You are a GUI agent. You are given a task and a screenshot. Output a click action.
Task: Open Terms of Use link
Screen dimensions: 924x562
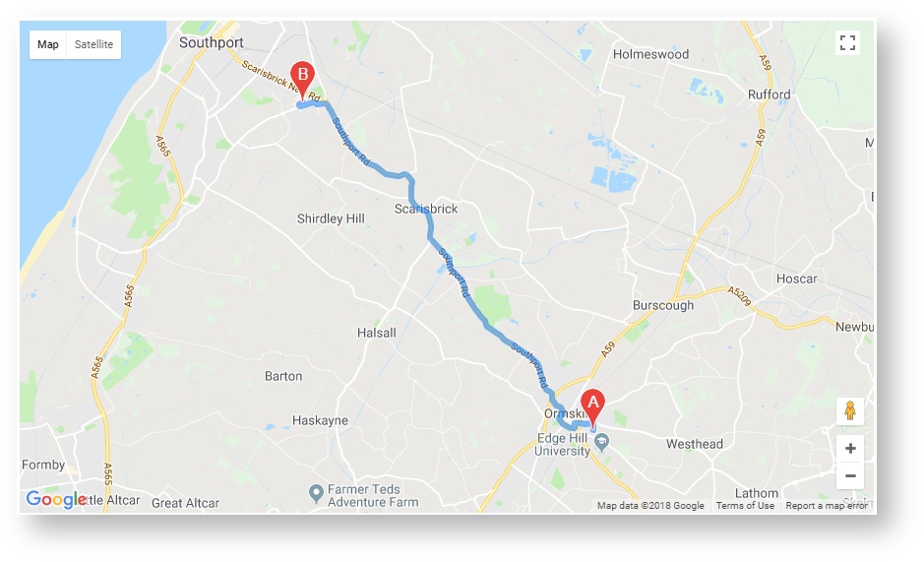coord(745,505)
